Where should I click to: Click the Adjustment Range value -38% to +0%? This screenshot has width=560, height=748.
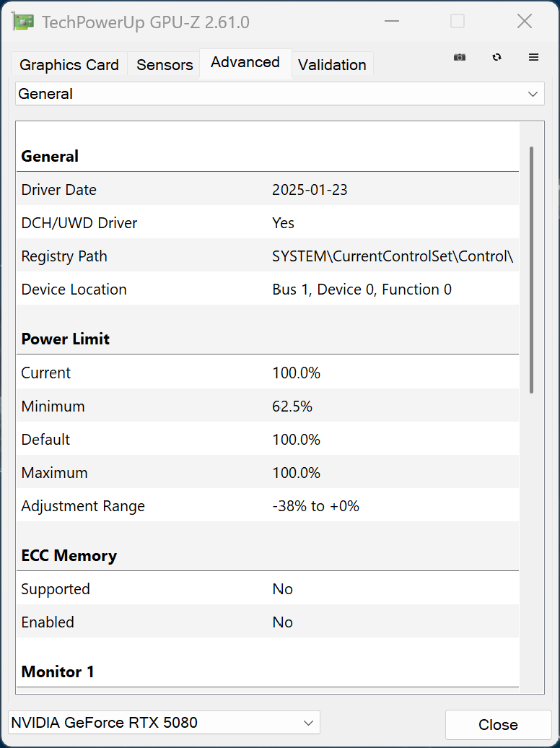click(x=315, y=506)
